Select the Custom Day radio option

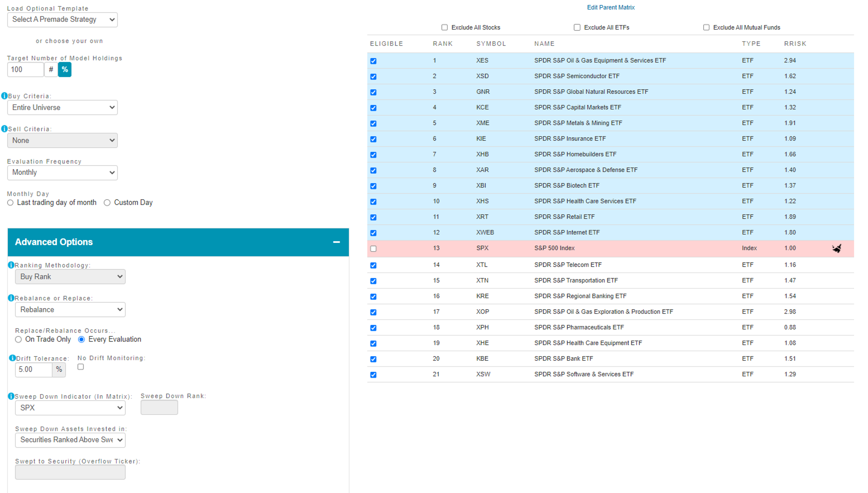[x=107, y=203]
